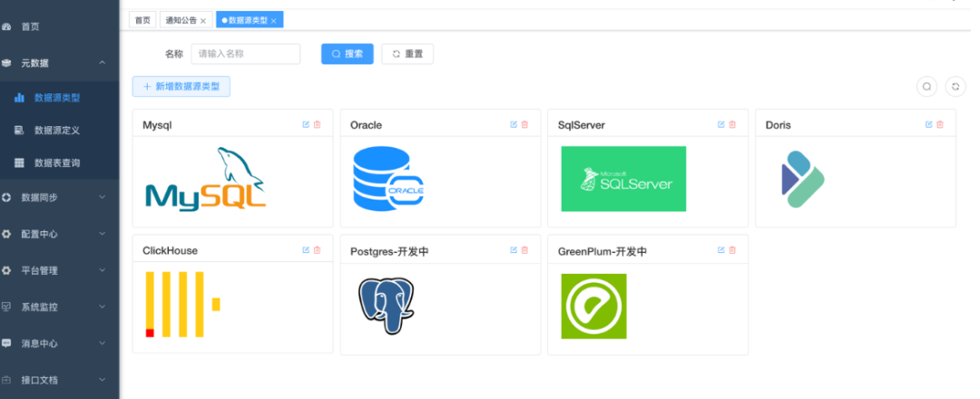Switch to the 通知公告 tab
The width and height of the screenshot is (980, 399).
tap(181, 20)
